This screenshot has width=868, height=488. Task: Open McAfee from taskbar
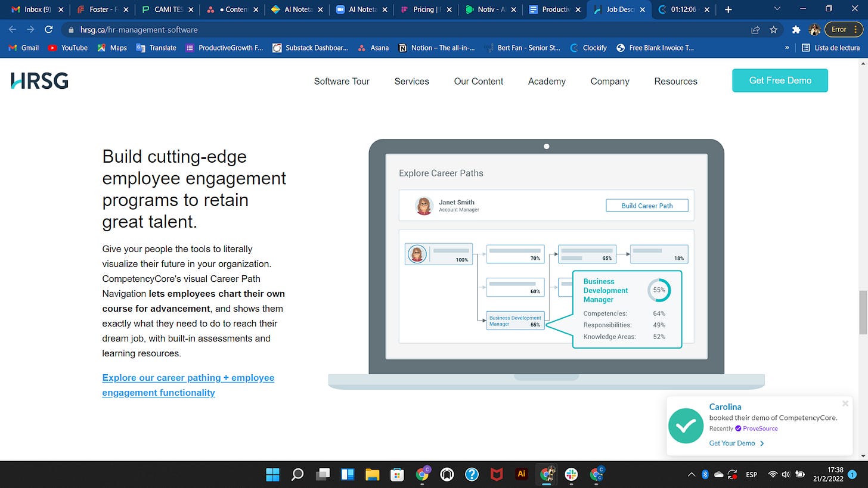[x=497, y=474]
